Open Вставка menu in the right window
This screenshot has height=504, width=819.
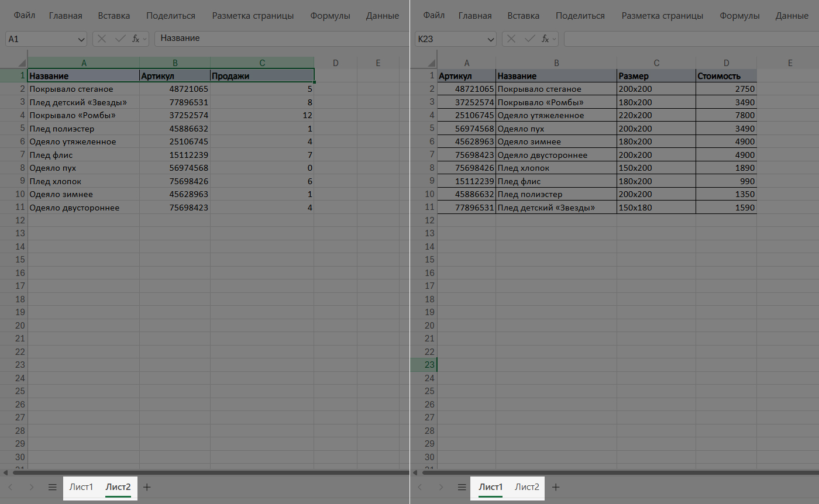click(524, 16)
